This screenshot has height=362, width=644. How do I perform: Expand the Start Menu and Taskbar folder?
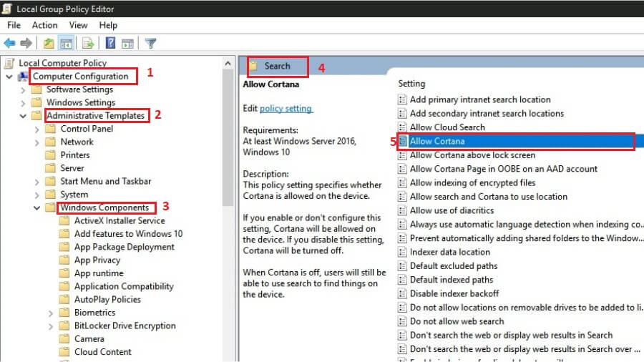pyautogui.click(x=37, y=182)
